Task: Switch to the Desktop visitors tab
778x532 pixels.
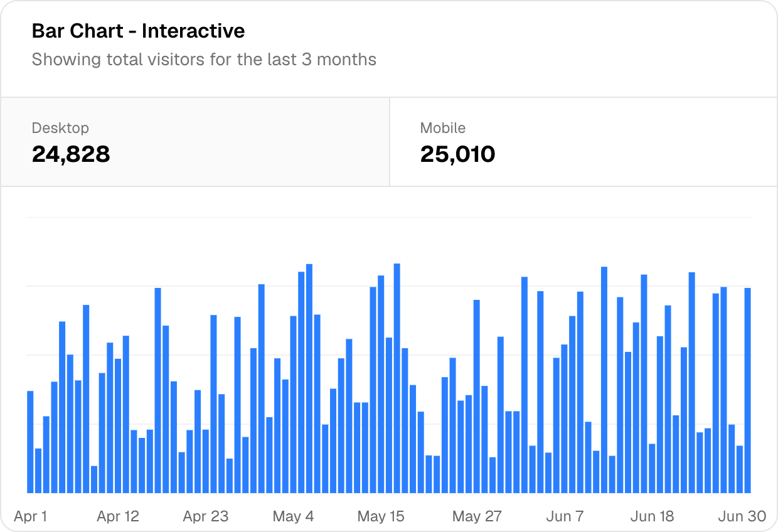Action: point(195,142)
